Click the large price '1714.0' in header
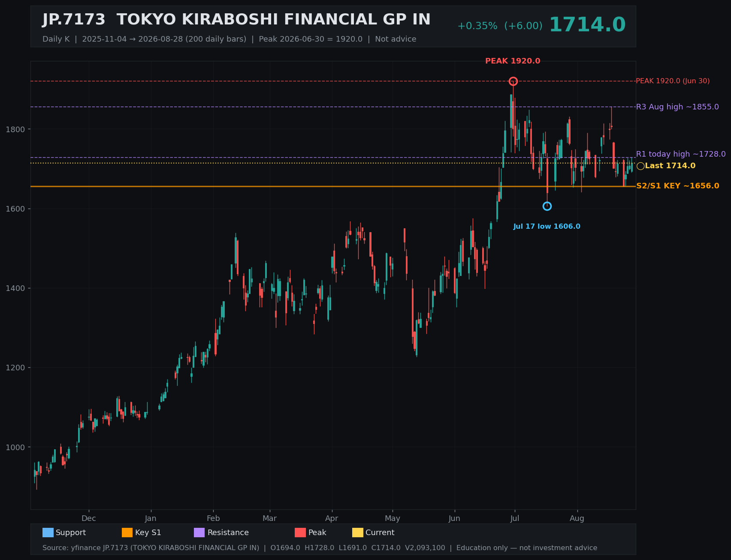 (x=587, y=25)
